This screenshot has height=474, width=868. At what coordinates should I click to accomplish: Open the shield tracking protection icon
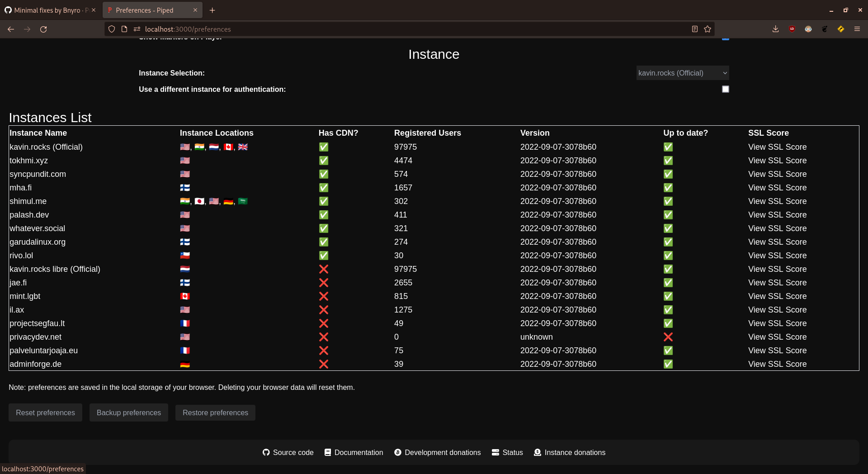112,29
